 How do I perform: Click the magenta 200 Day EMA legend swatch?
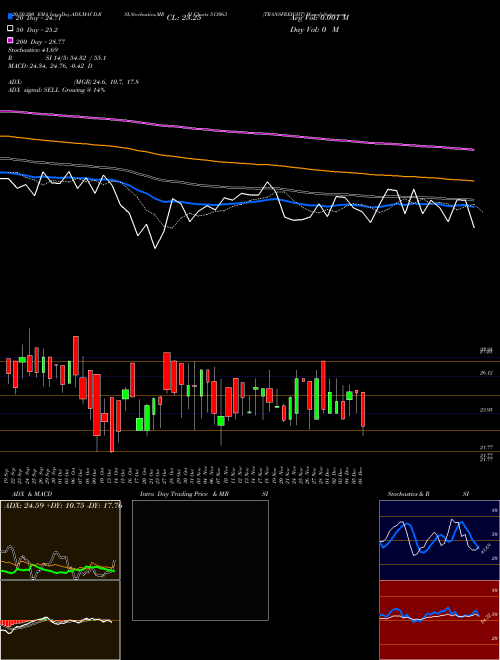(x=11, y=41)
